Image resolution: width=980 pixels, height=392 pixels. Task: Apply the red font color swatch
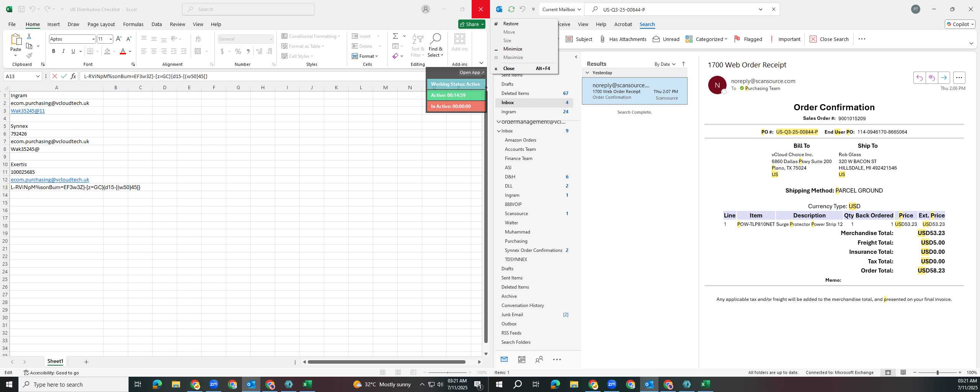123,51
